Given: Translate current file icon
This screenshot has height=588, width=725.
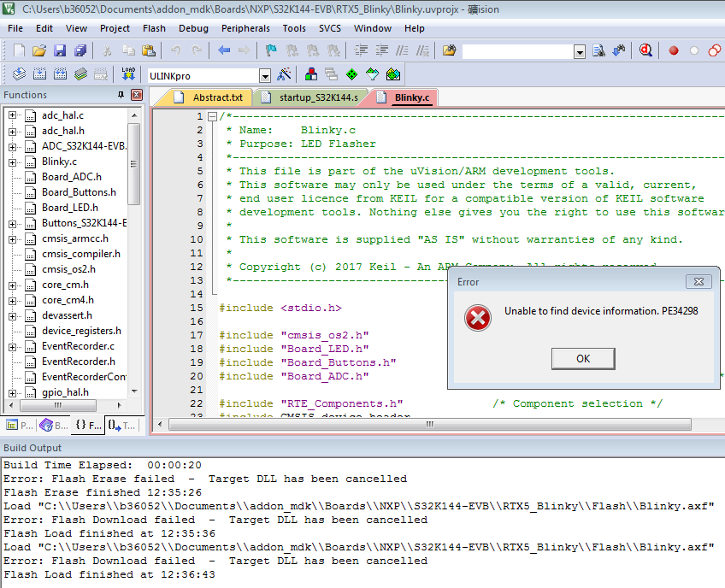Looking at the screenshot, I should pos(19,74).
